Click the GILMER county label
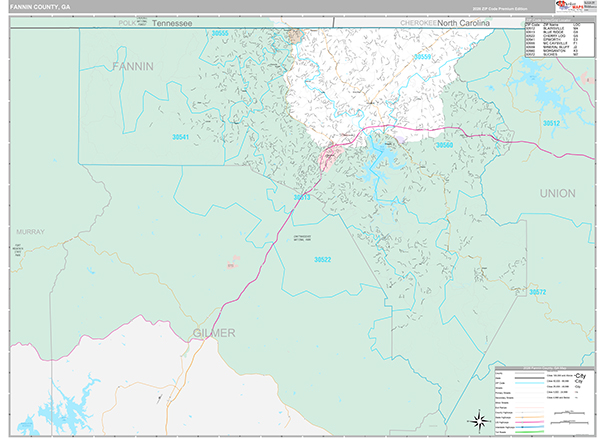This screenshot has width=600, height=438. pyautogui.click(x=214, y=331)
